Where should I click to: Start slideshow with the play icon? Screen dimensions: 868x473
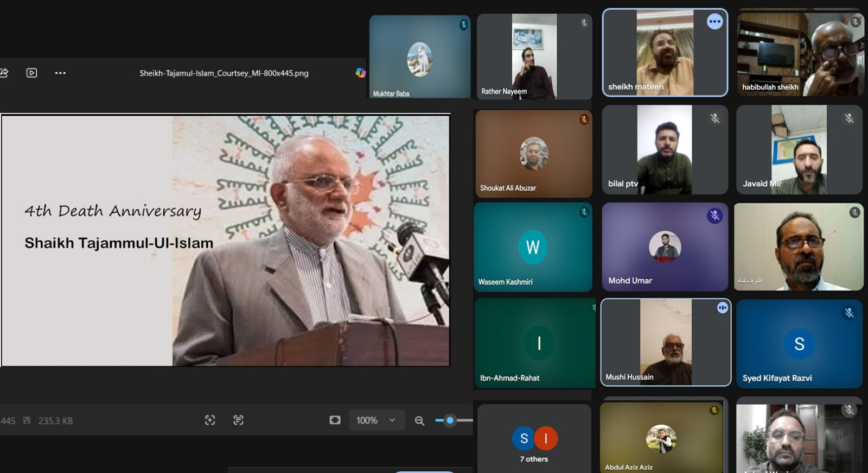click(x=31, y=73)
